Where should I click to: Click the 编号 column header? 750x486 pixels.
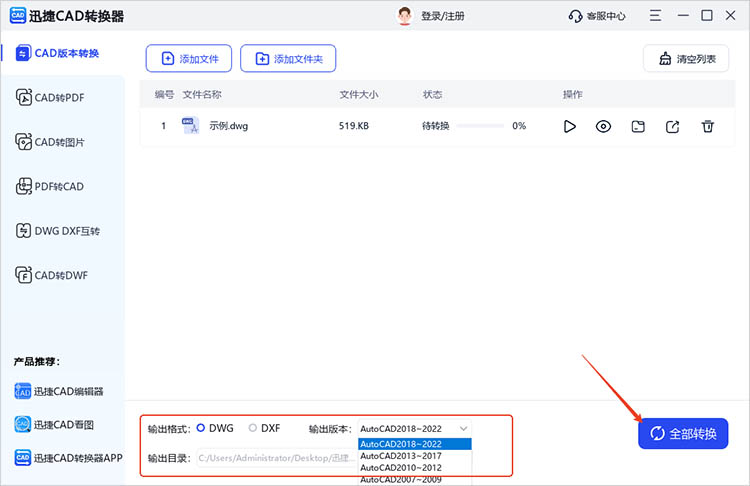tap(164, 94)
